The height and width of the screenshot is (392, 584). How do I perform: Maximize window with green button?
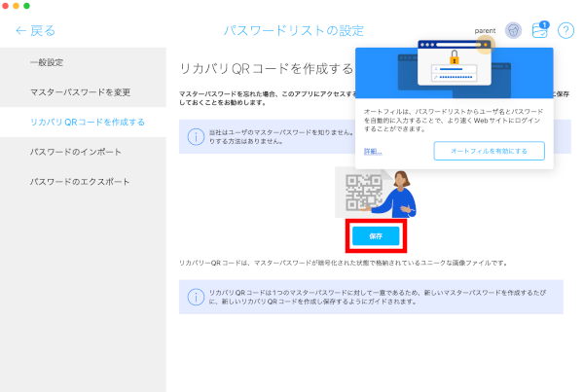(27, 6)
